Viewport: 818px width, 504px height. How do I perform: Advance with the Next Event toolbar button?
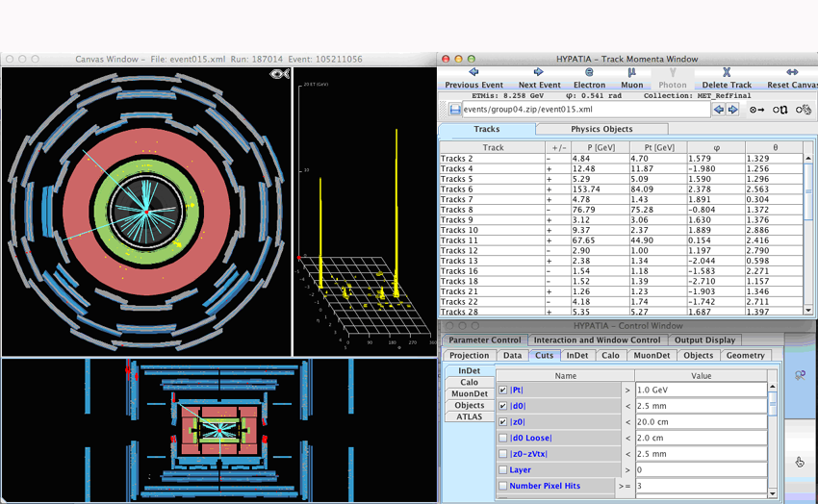point(539,78)
